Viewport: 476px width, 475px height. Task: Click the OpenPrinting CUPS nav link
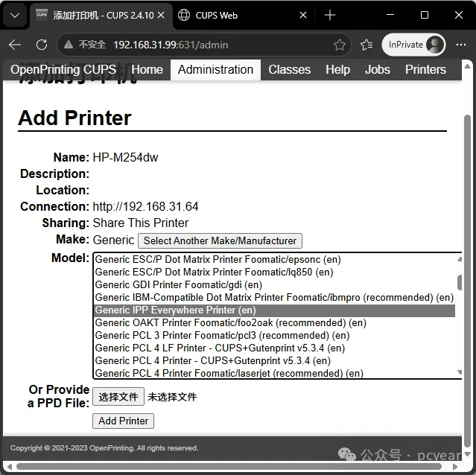(x=63, y=69)
